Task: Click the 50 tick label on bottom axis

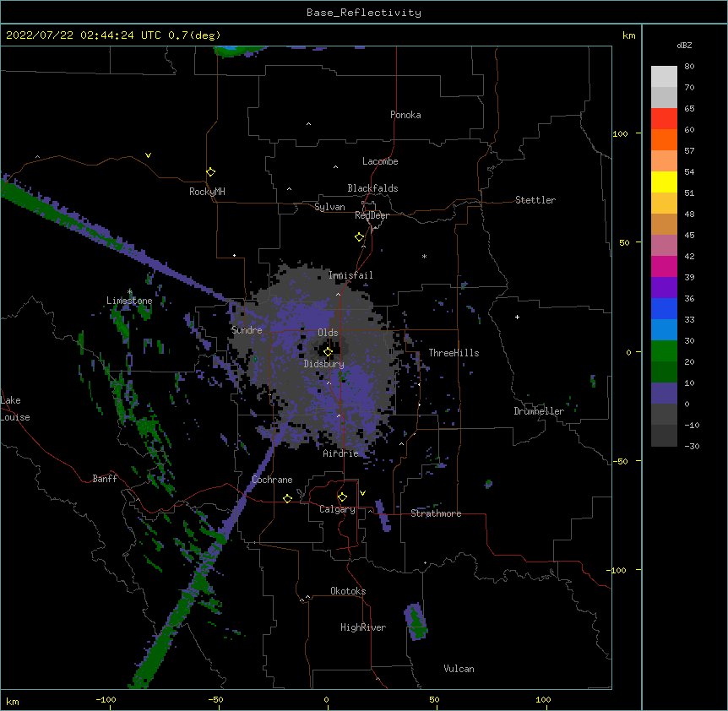Action: (x=434, y=700)
